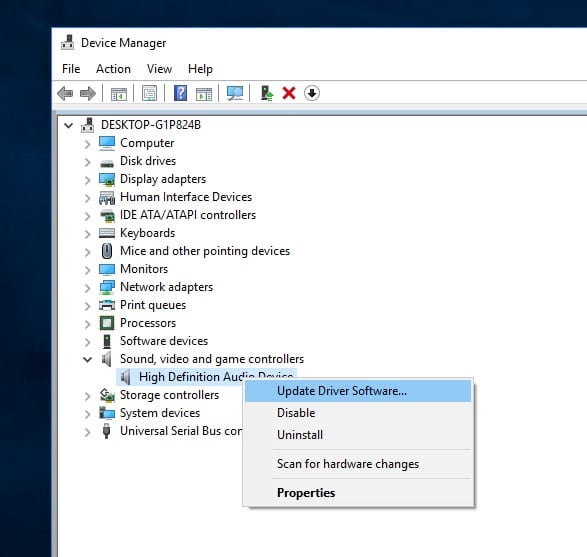The height and width of the screenshot is (557, 587).
Task: Collapse Sound, video and game controllers
Action: (87, 360)
